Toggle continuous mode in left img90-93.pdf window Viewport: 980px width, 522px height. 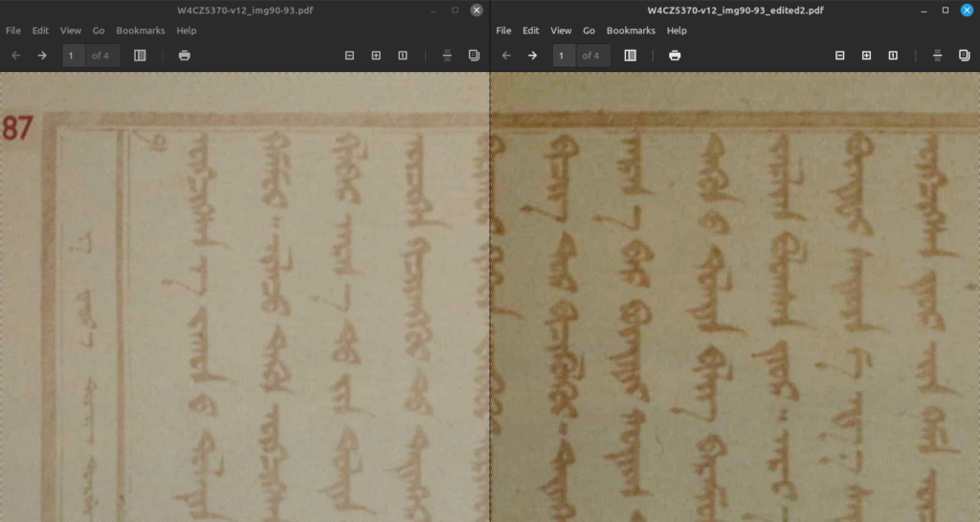(447, 56)
